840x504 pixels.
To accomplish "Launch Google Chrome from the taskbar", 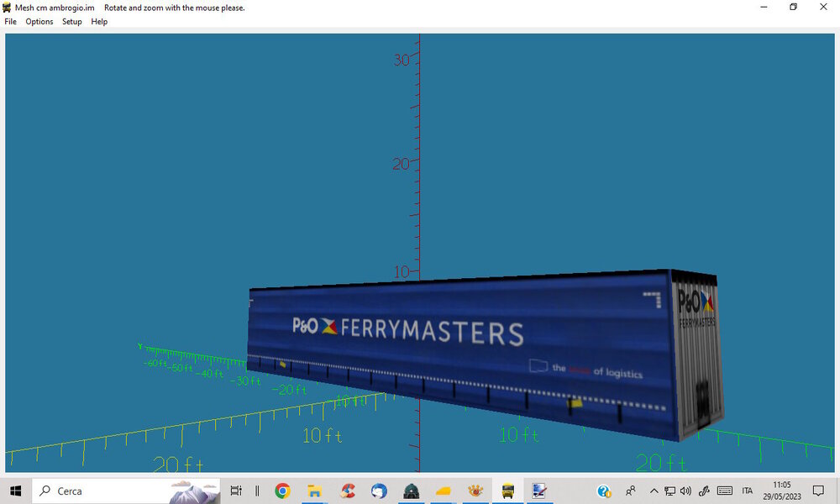I will click(282, 491).
